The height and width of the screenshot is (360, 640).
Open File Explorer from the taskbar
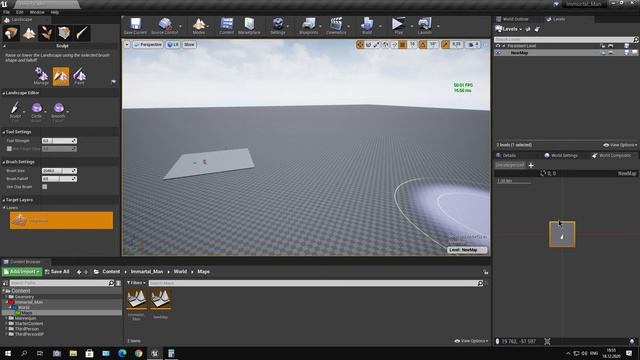(73, 353)
